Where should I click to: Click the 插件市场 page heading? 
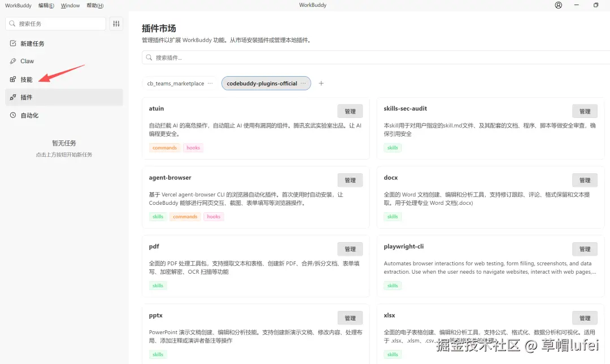point(159,28)
